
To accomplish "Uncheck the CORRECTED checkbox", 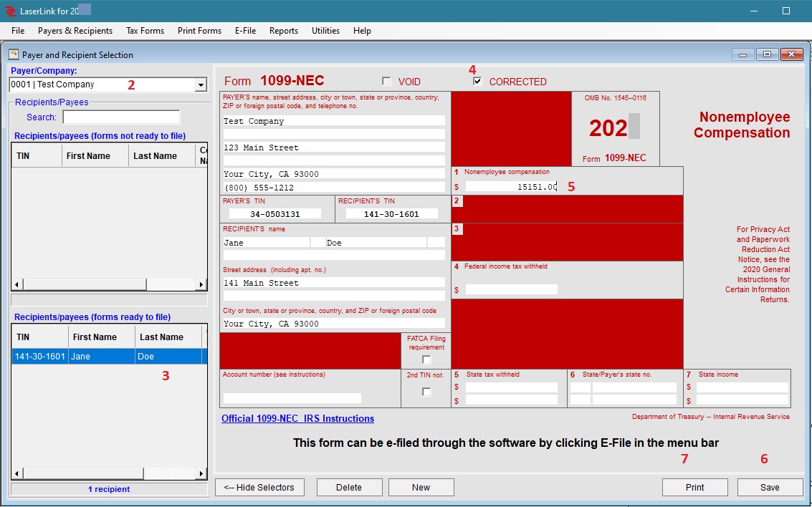I will coord(477,81).
